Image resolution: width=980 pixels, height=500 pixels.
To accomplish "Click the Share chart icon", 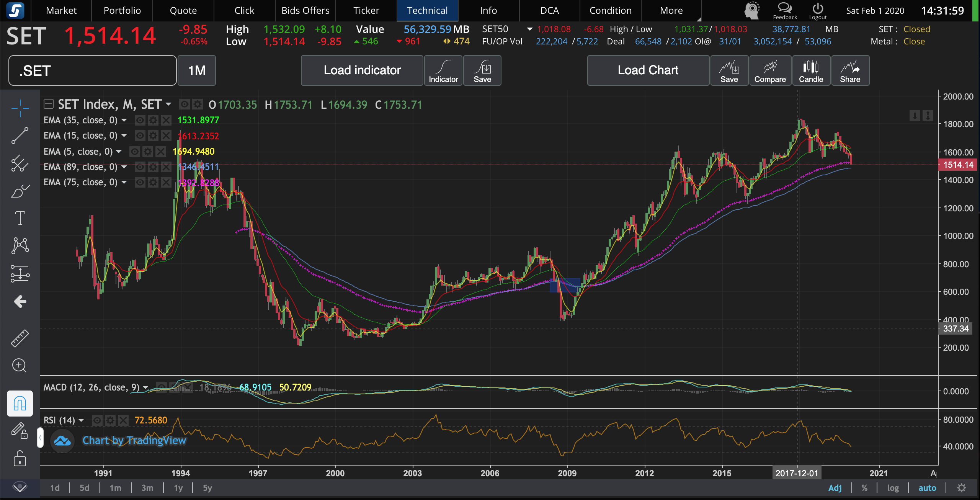I will tap(850, 70).
